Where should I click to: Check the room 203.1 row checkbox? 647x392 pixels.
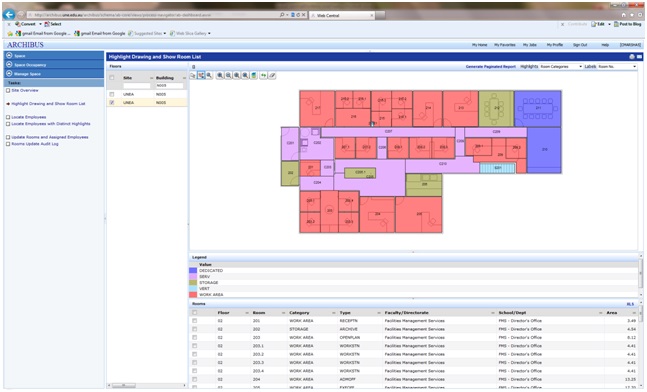pyautogui.click(x=194, y=346)
